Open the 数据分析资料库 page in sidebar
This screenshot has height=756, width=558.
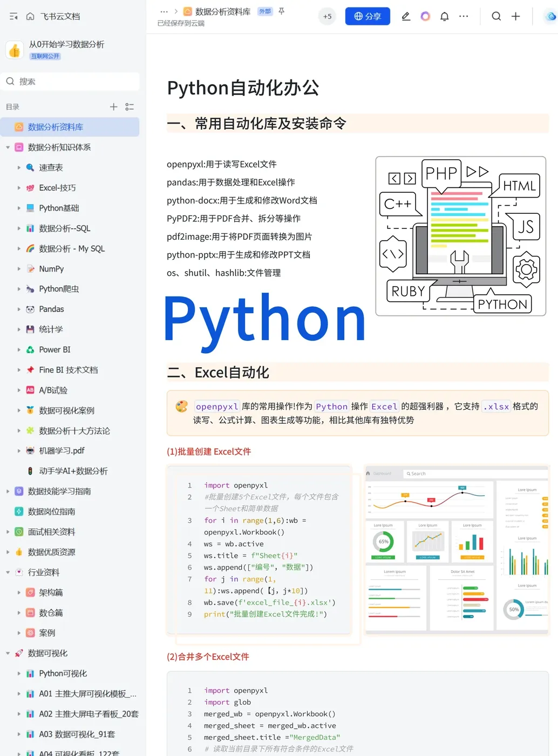pyautogui.click(x=70, y=127)
